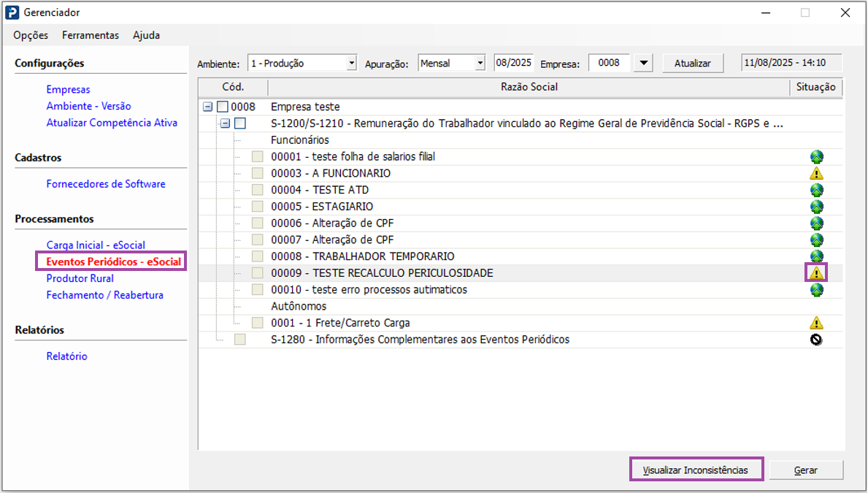Check the box for 00009 TESTE RECALCULO

point(258,273)
